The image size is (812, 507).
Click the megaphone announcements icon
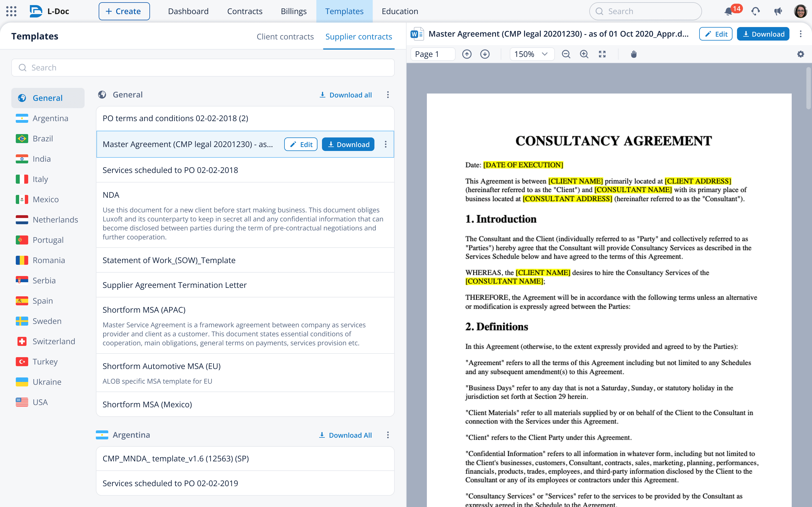click(778, 11)
